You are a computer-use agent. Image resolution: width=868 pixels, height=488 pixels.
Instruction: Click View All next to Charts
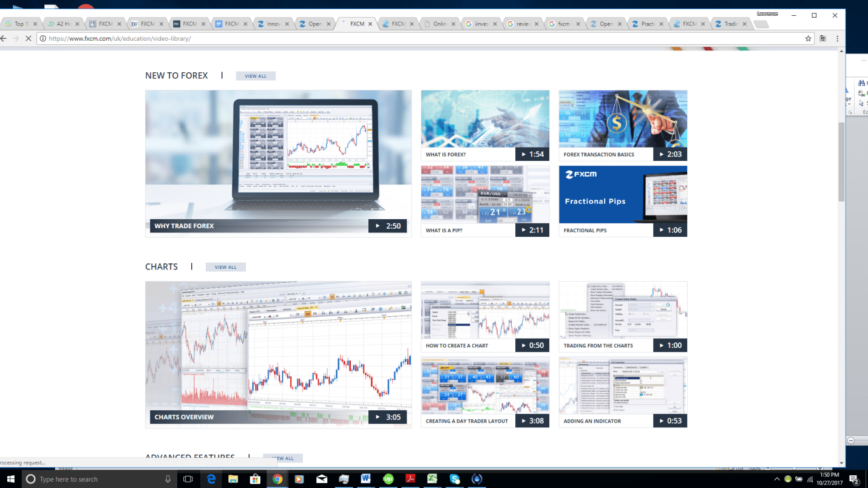pyautogui.click(x=225, y=267)
